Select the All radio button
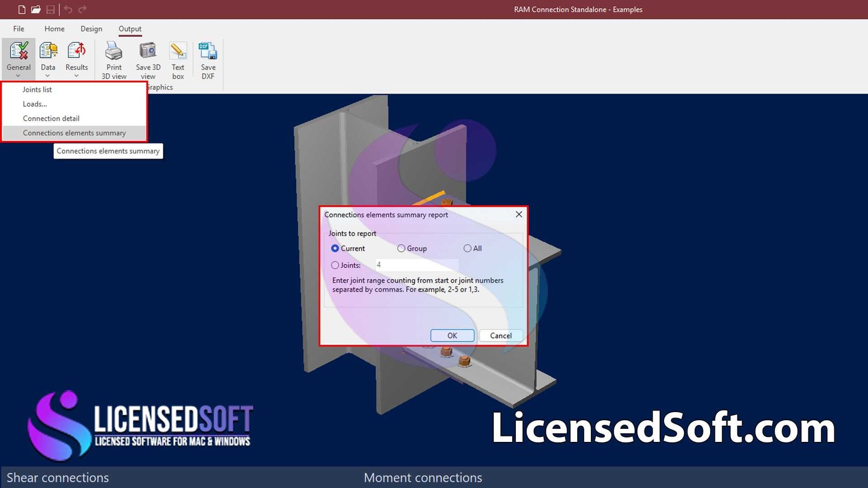The image size is (868, 488). 467,248
